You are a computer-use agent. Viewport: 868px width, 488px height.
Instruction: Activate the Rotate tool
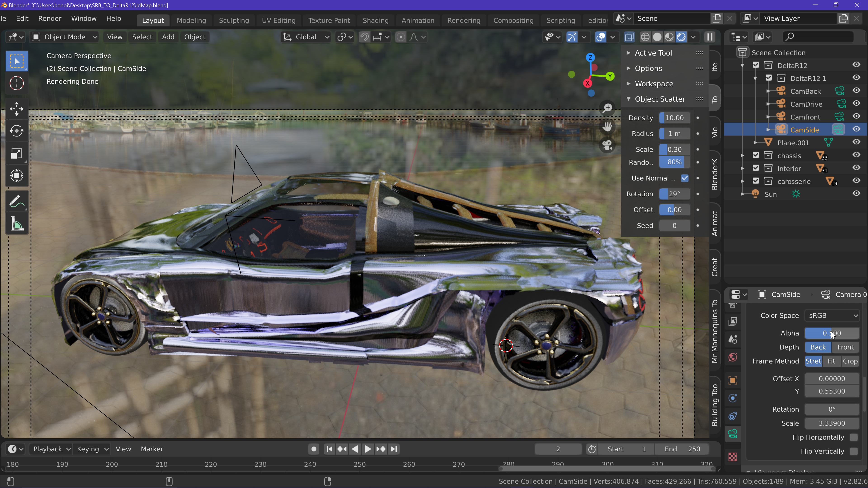tap(17, 131)
